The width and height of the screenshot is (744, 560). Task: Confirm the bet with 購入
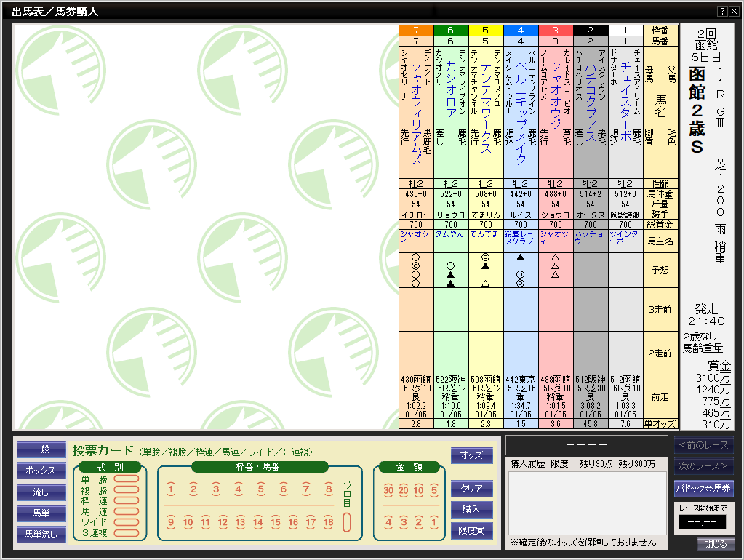tap(472, 509)
